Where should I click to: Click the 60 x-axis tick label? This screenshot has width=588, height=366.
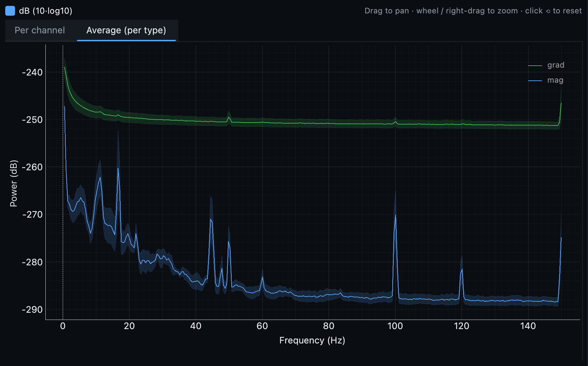click(262, 326)
